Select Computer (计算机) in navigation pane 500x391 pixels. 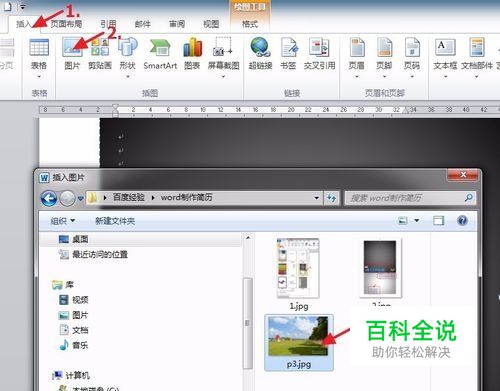tap(71, 375)
